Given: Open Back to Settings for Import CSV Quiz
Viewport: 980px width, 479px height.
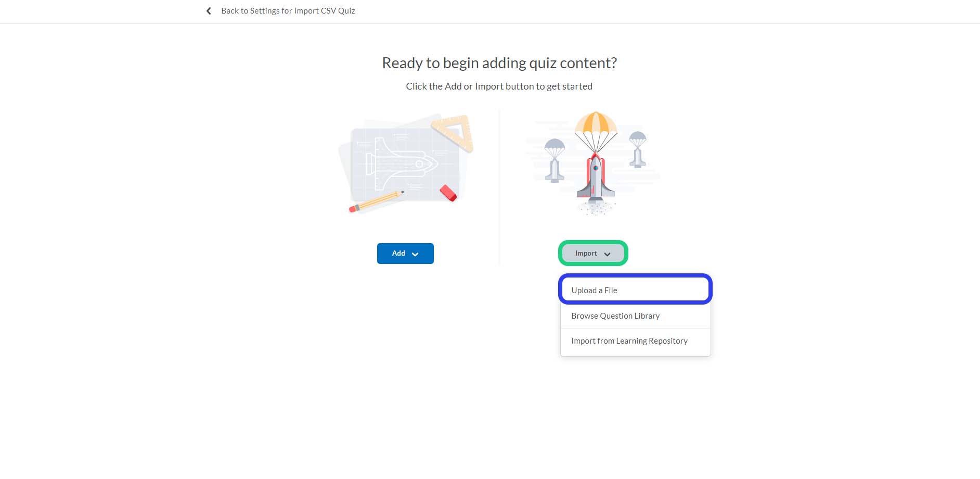Looking at the screenshot, I should (x=288, y=11).
